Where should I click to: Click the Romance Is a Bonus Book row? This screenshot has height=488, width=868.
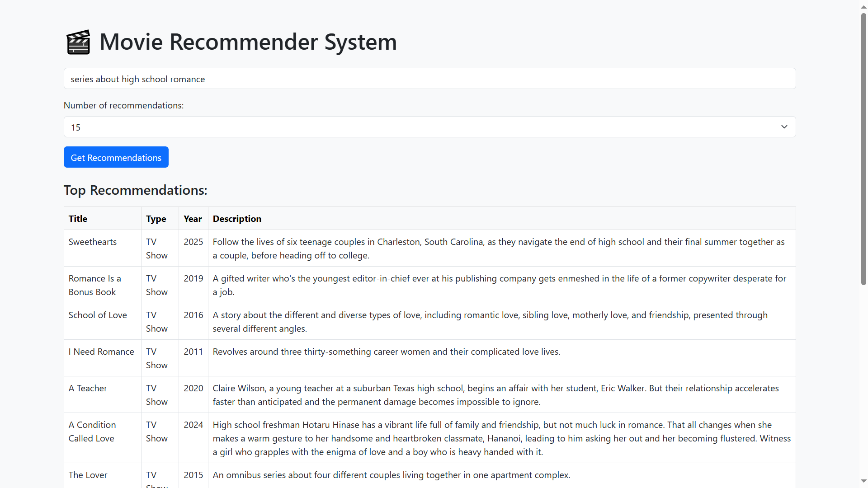pyautogui.click(x=94, y=285)
